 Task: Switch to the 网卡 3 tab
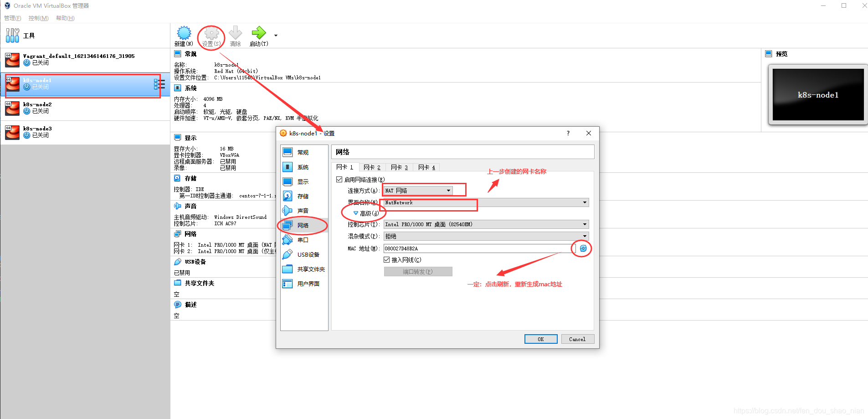point(399,167)
